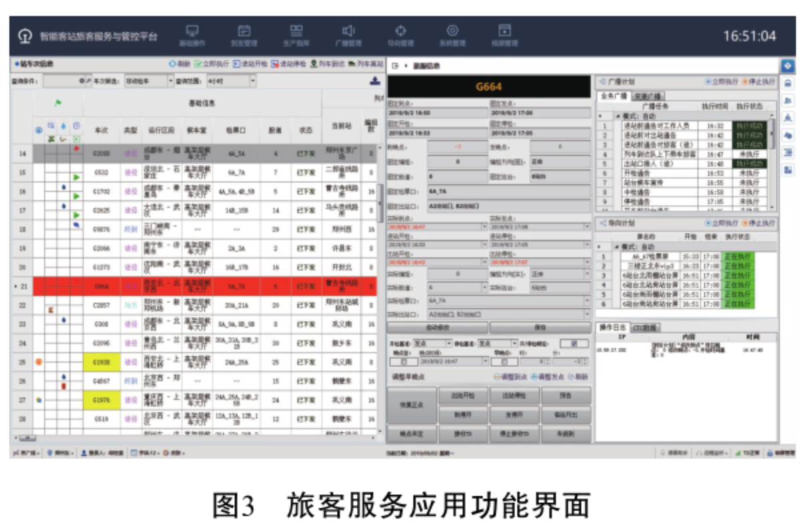This screenshot has height=532, width=806.
Task: Open the 实际检票口 6A_7A dropdown
Action: click(587, 301)
